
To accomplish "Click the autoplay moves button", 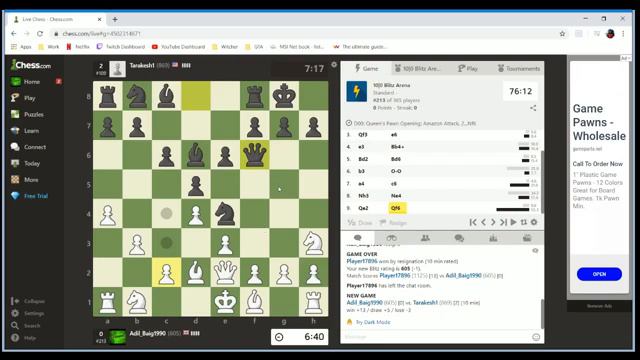I will coord(513,222).
